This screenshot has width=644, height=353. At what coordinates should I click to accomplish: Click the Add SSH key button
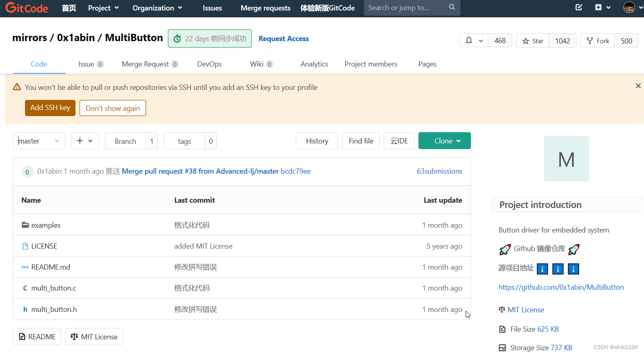50,108
